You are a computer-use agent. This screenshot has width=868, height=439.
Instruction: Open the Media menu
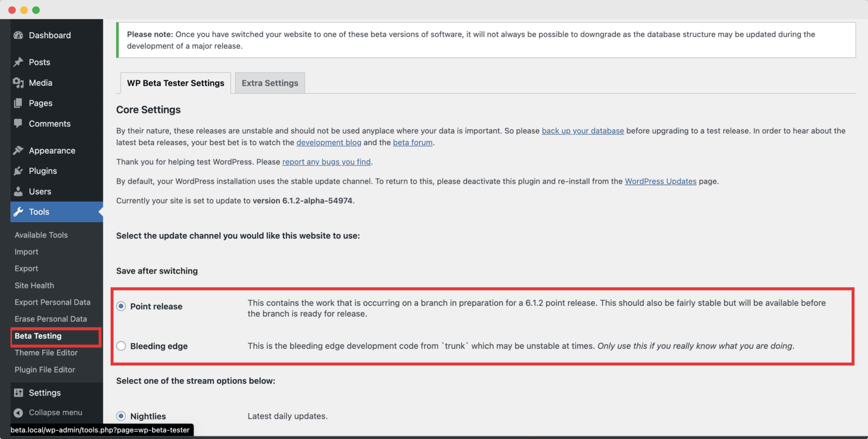click(x=41, y=83)
